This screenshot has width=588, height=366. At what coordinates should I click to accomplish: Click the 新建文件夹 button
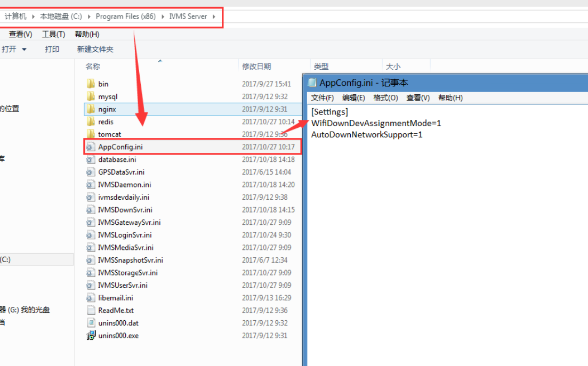(x=95, y=49)
